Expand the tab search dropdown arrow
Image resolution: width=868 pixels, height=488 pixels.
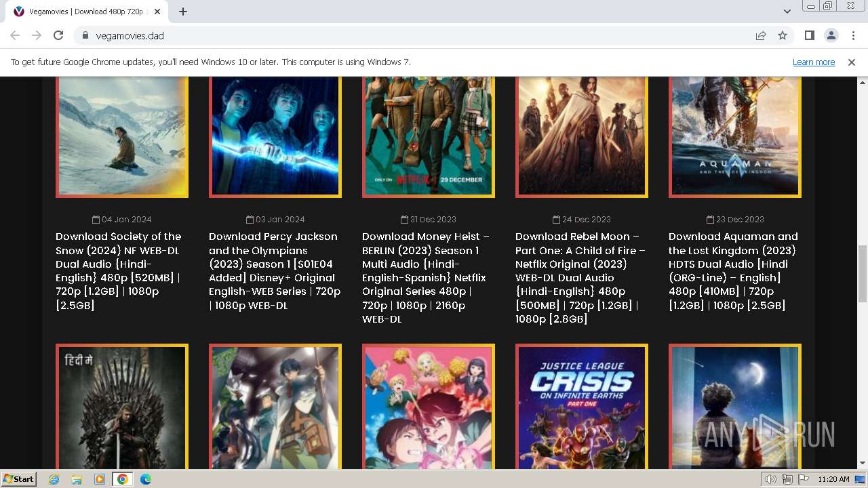click(787, 12)
